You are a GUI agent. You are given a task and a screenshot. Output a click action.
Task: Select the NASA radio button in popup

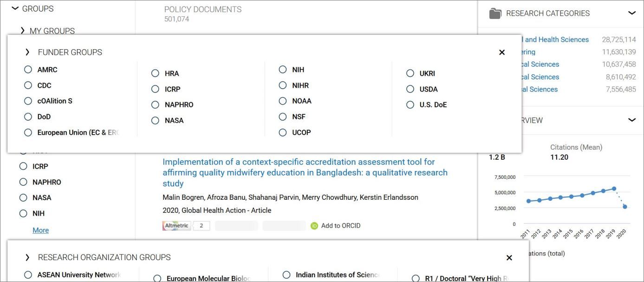(x=155, y=120)
